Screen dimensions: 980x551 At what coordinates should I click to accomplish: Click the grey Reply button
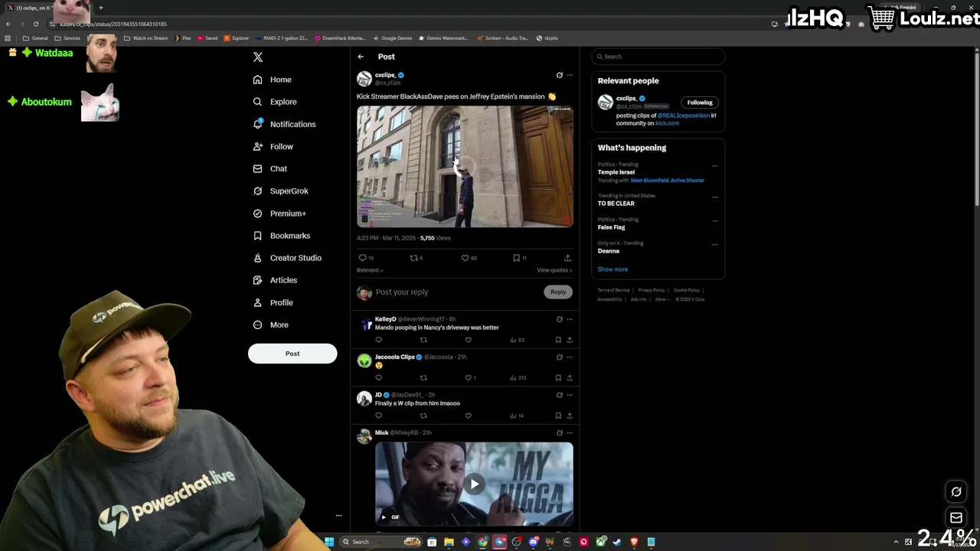[558, 292]
